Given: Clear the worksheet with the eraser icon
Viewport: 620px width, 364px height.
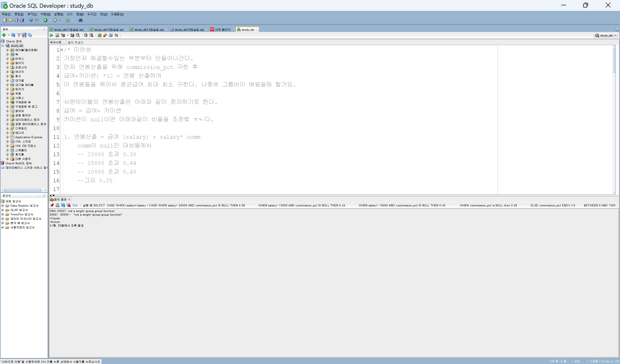Looking at the screenshot, I should coord(105,35).
